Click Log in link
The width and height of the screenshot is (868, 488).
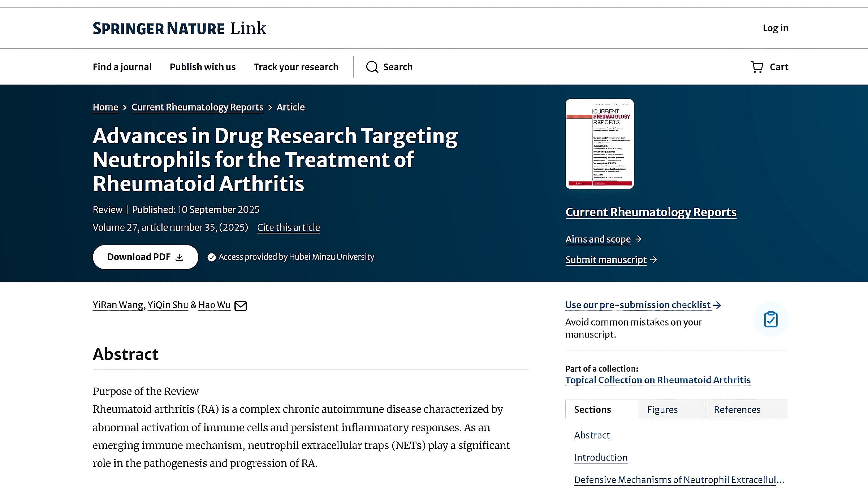[775, 28]
